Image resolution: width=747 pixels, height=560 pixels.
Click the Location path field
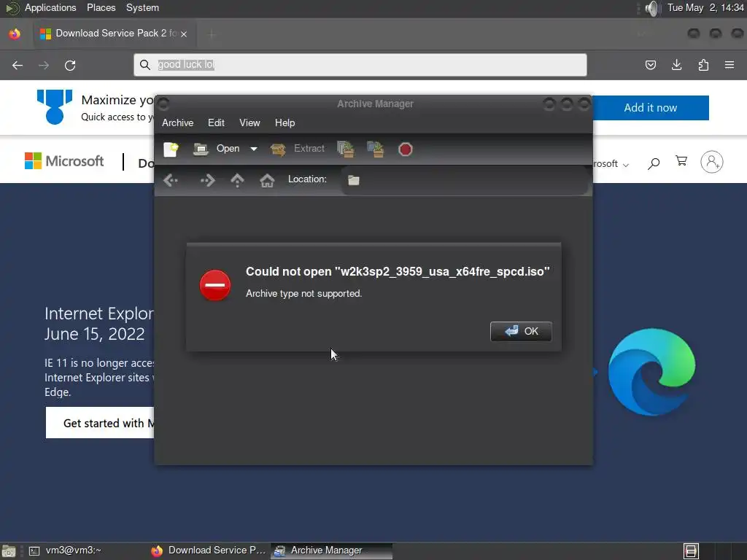(465, 180)
